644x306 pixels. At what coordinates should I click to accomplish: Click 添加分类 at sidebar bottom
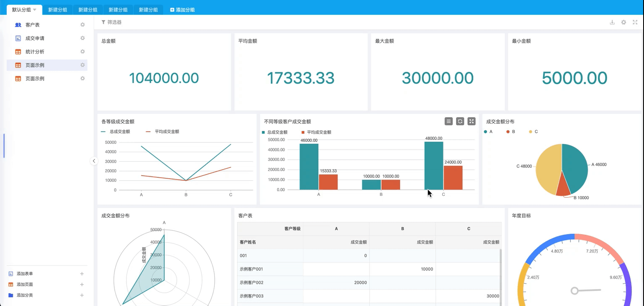(25, 295)
